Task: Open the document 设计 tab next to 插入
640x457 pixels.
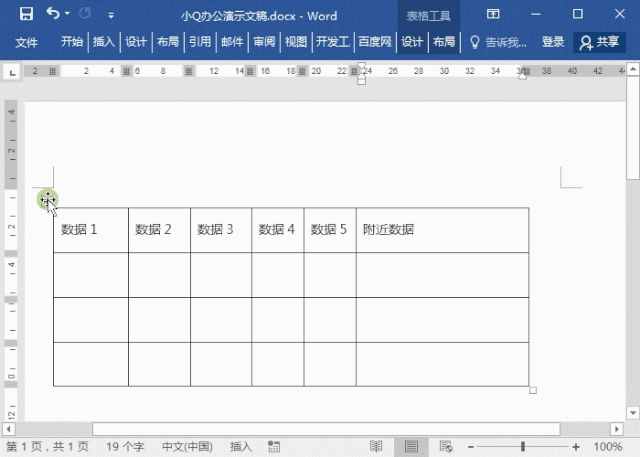Action: (136, 42)
